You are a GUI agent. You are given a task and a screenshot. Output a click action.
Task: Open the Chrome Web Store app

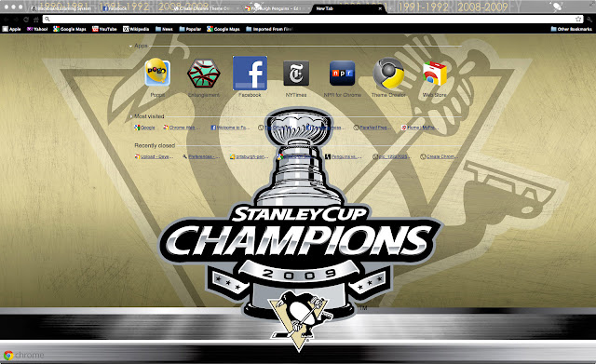435,74
